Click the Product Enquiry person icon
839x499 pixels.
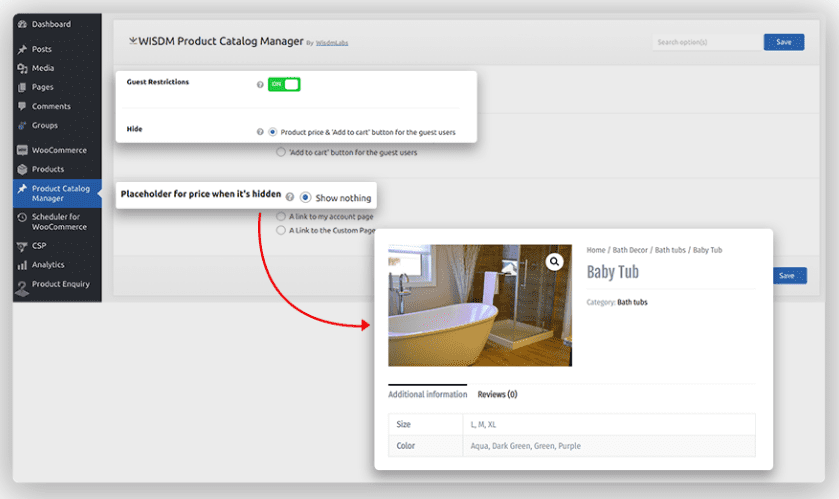(22, 288)
